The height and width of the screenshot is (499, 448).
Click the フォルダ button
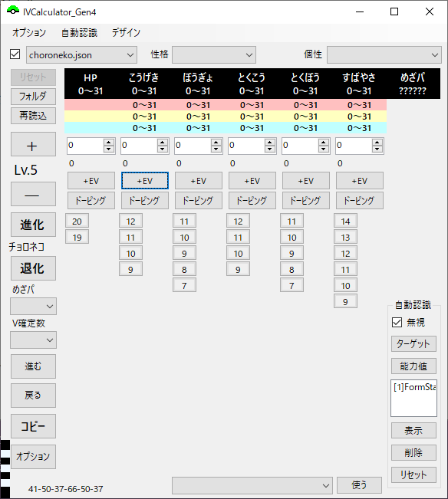coord(33,96)
